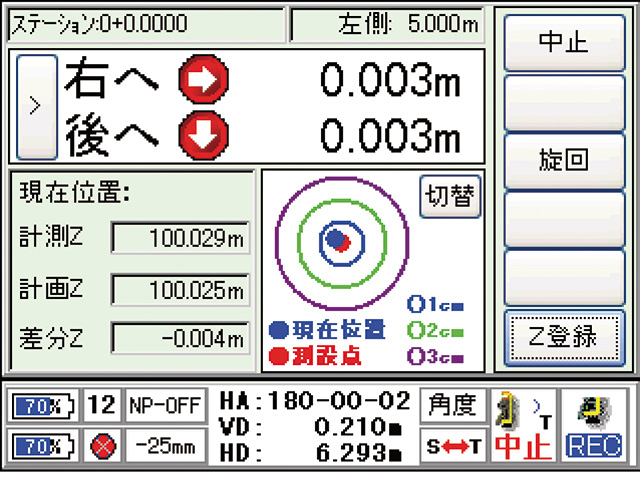This screenshot has height=480, width=640.
Task: Click the VD: 0.210m reading
Action: pos(311,427)
